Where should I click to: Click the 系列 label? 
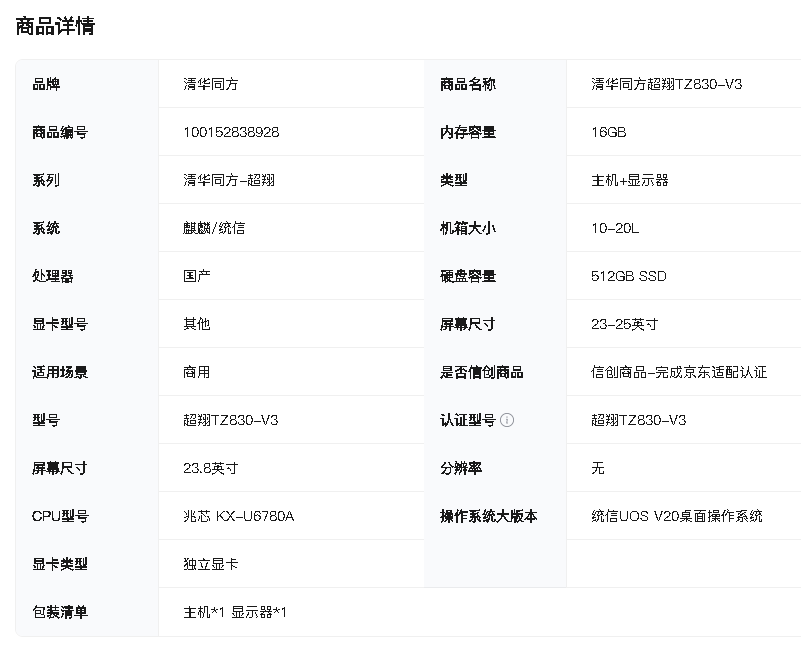46,180
